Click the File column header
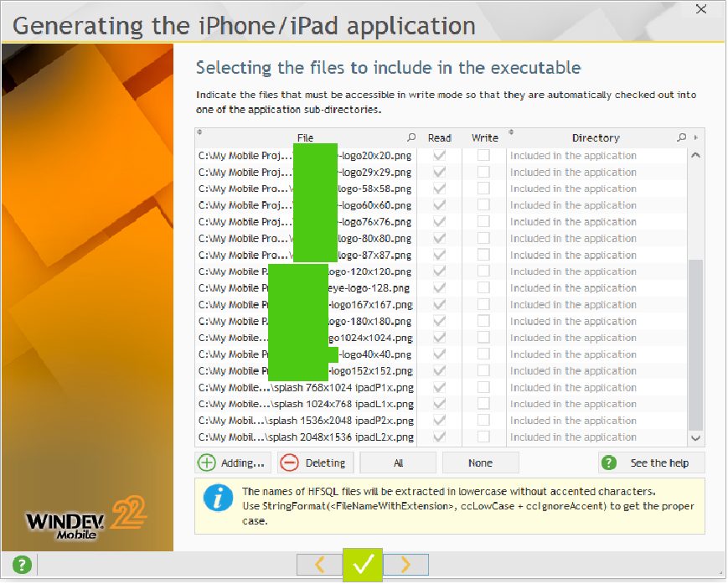Image resolution: width=728 pixels, height=584 pixels. pos(306,138)
